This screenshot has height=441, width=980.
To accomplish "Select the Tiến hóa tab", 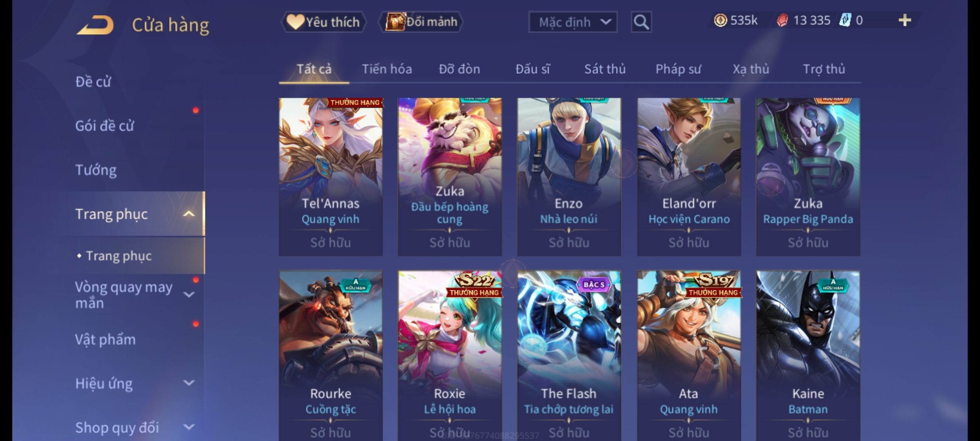I will [387, 69].
